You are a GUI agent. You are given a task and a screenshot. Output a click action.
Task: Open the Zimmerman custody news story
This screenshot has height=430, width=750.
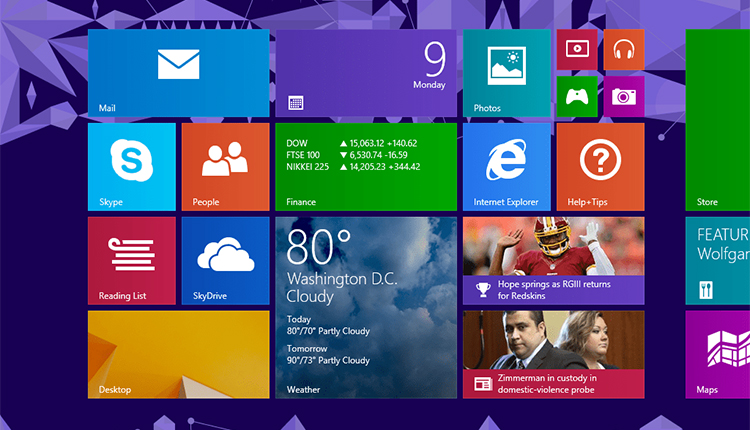point(553,354)
